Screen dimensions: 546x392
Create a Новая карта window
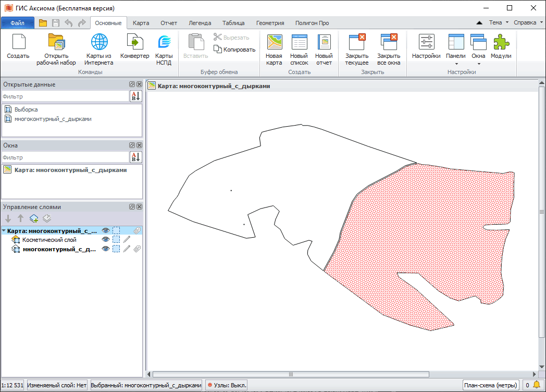(x=274, y=50)
